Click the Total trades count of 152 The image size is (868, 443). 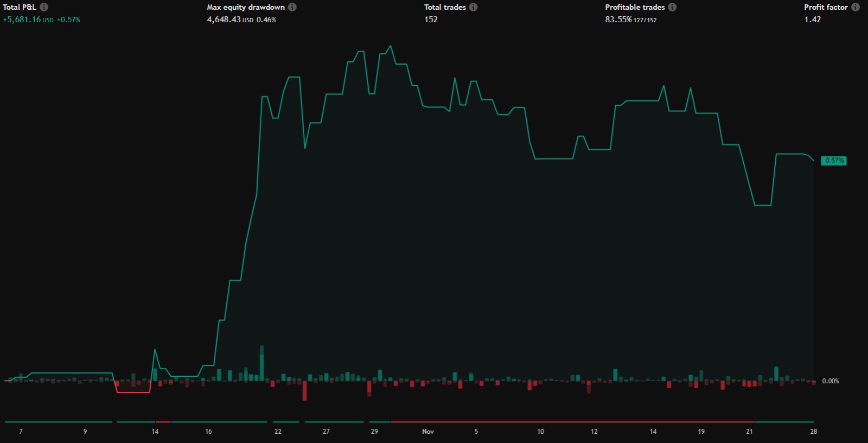[x=431, y=20]
